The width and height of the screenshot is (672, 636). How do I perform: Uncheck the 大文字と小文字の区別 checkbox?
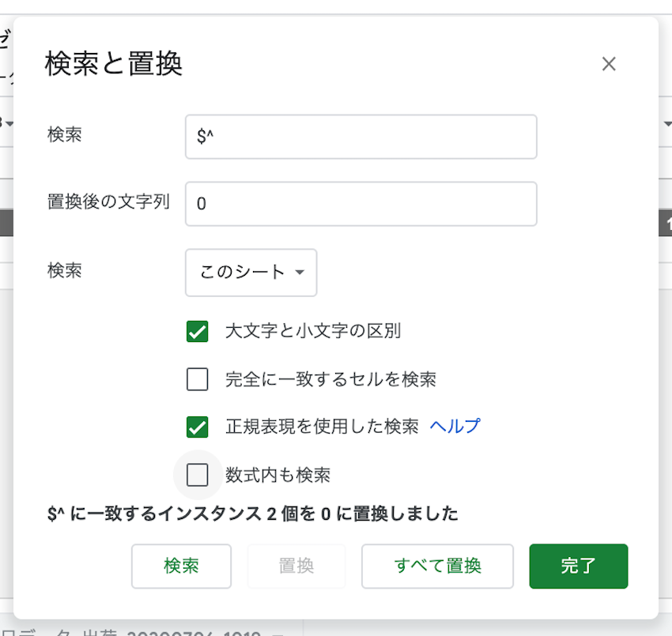[197, 331]
